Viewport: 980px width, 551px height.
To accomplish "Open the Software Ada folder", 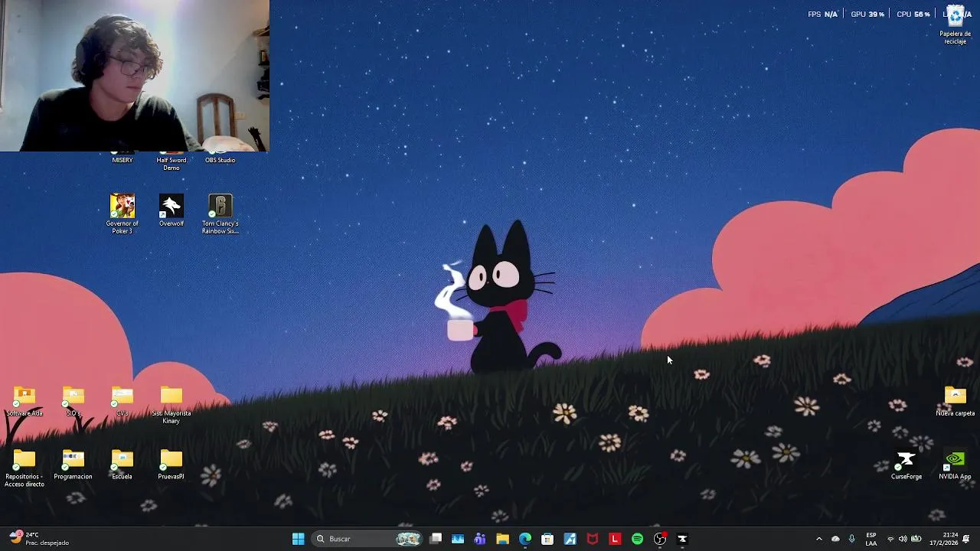I will (24, 402).
